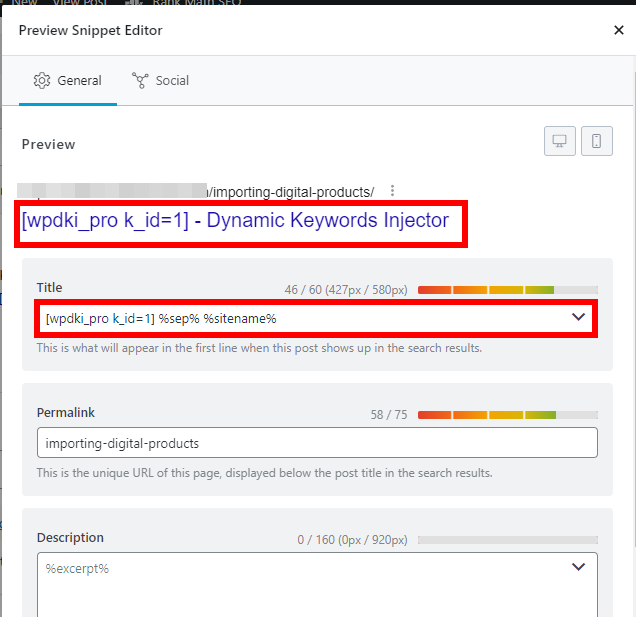Click the permalink hint about the unique URL
Screen dimensions: 636x617
click(x=264, y=473)
